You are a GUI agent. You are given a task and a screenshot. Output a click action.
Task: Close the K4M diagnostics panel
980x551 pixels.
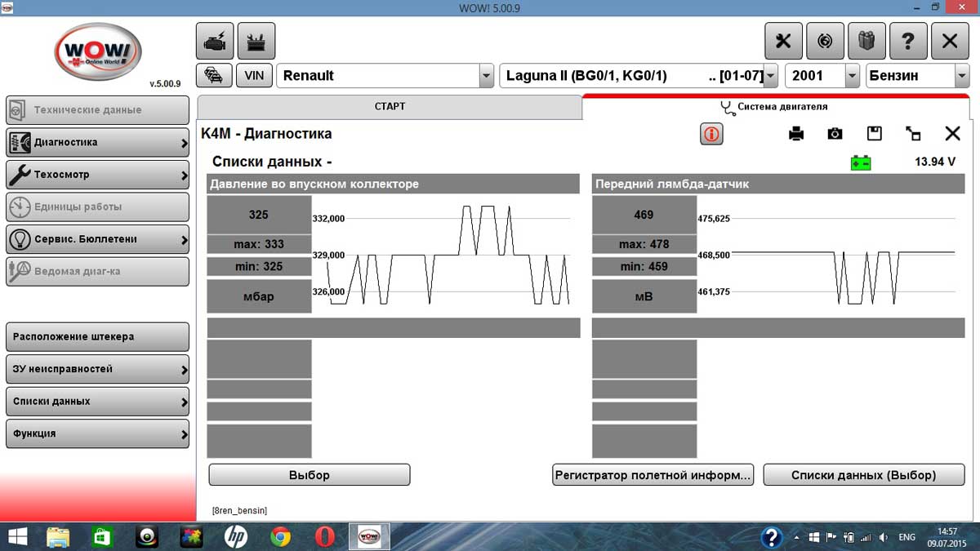click(952, 134)
